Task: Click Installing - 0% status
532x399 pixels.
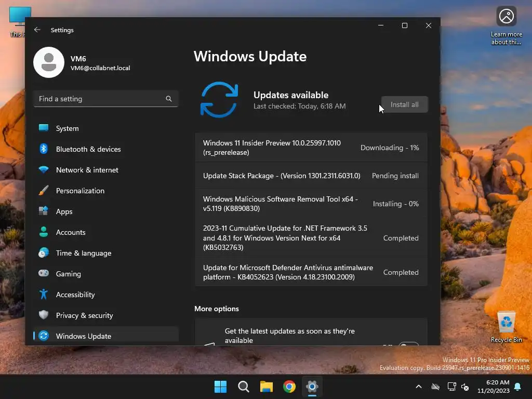Action: pyautogui.click(x=395, y=204)
